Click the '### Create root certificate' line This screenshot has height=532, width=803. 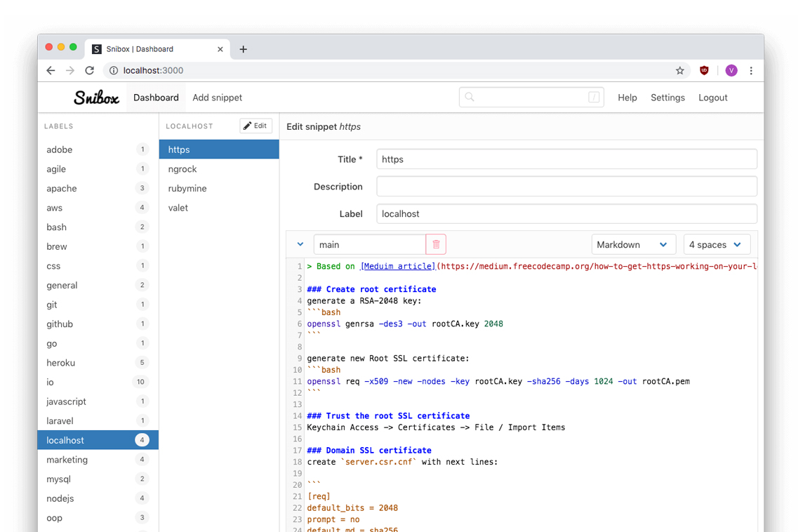coord(371,289)
